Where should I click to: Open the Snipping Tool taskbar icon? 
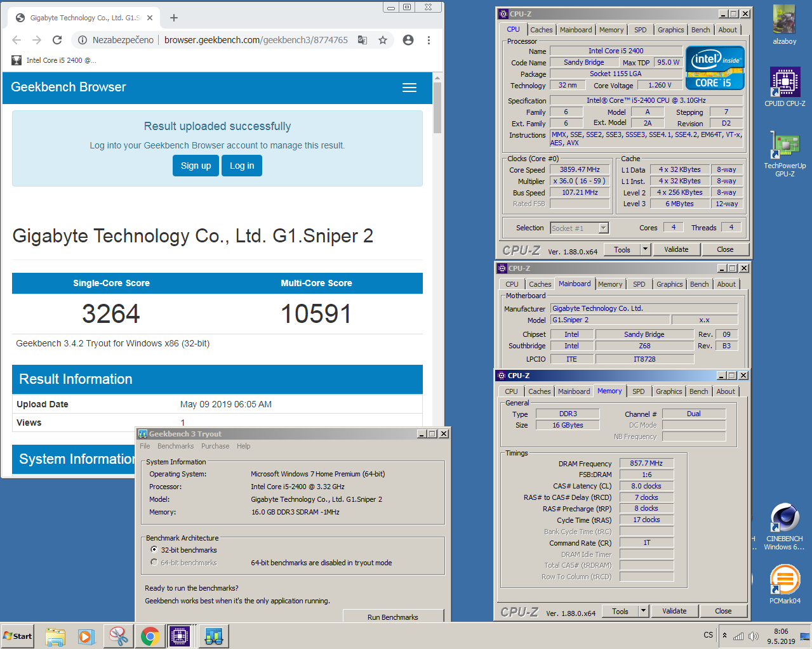118,636
